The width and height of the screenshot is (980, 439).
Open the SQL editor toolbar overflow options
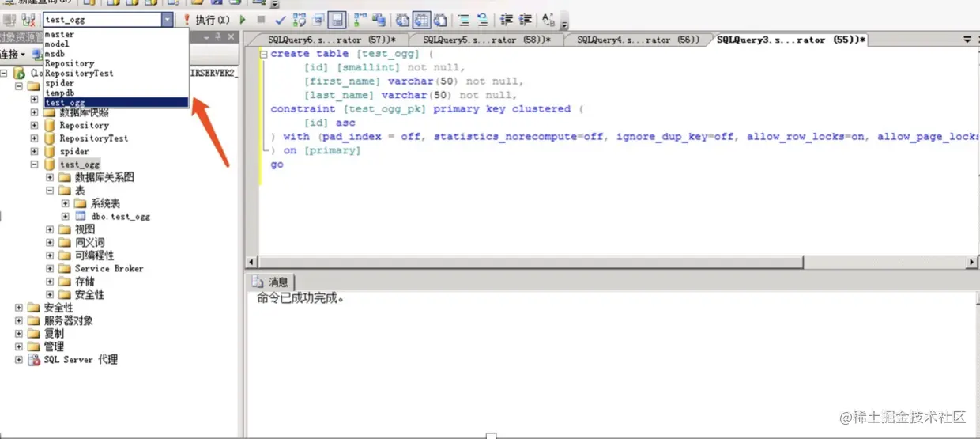[x=565, y=21]
